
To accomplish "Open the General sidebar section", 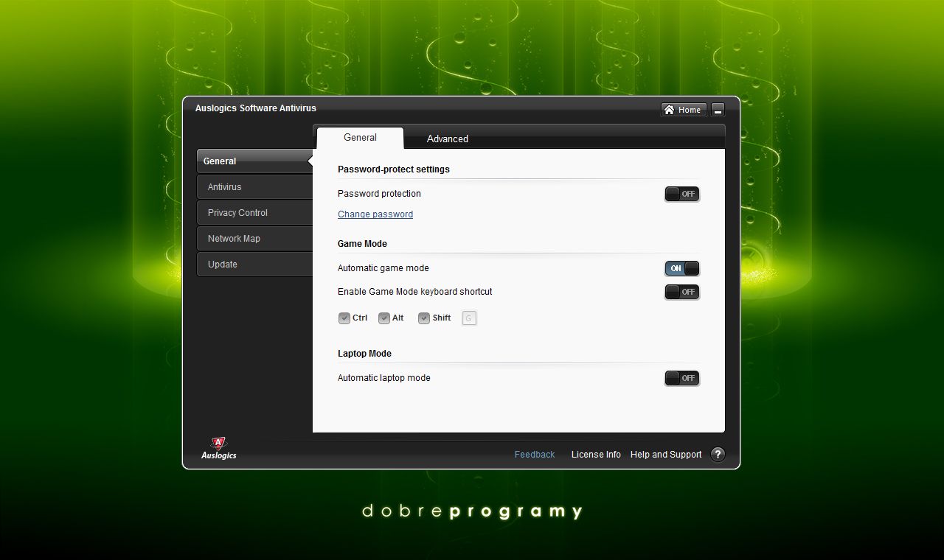I will [x=254, y=161].
